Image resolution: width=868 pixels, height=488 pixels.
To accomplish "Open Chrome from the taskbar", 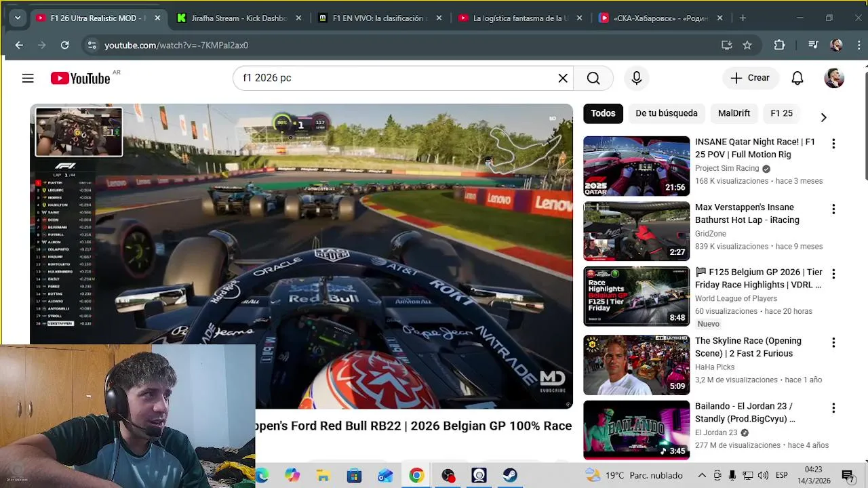I will pos(416,476).
